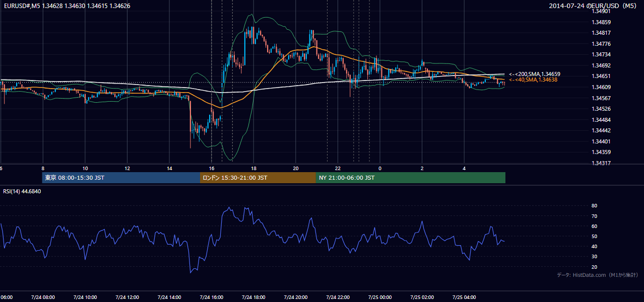Click the 7/24 18:00 time label
Screen dimensions: 644x302
click(253, 297)
